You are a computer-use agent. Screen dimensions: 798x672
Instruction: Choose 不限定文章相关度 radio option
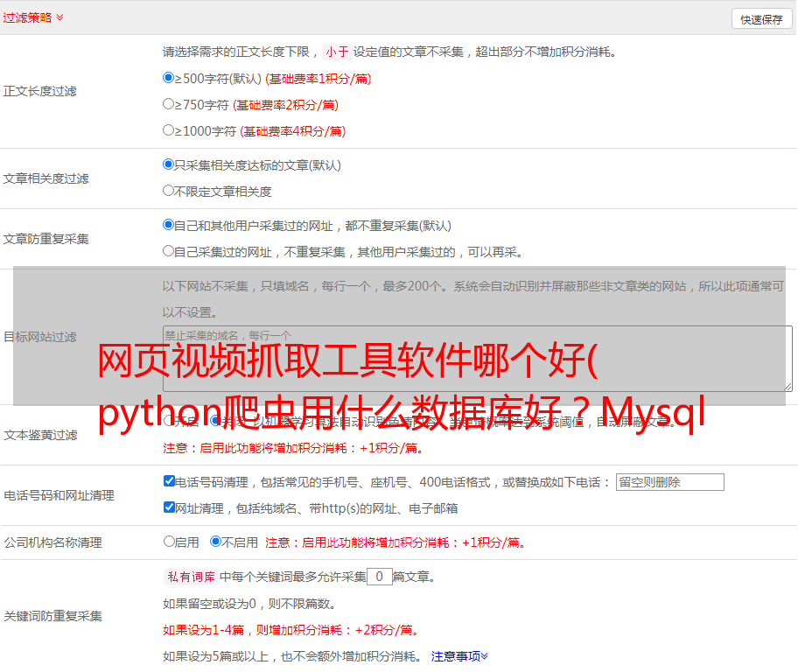(x=169, y=191)
